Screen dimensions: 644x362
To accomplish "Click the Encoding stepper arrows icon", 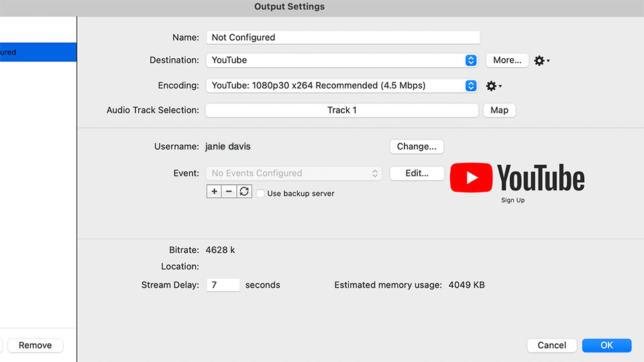I will 471,85.
